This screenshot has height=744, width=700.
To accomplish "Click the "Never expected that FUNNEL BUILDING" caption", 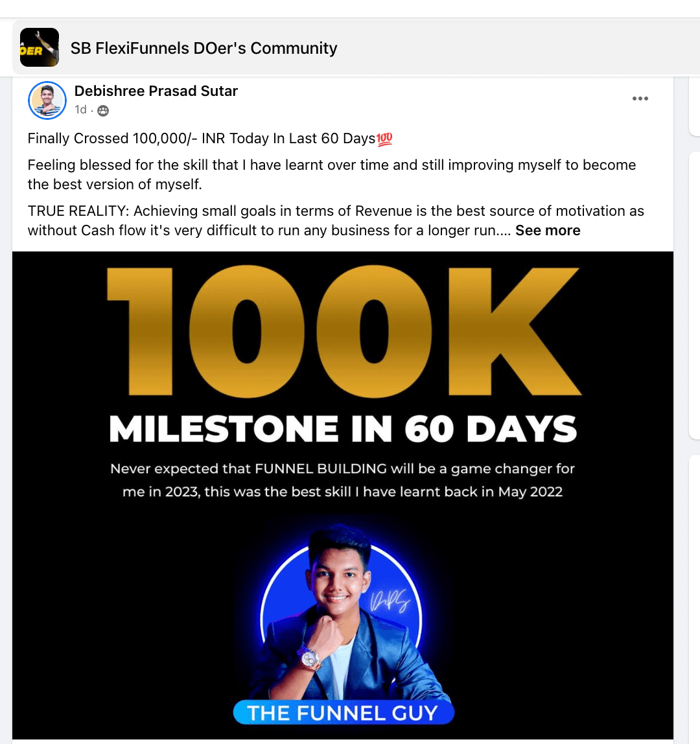I will coord(342,469).
